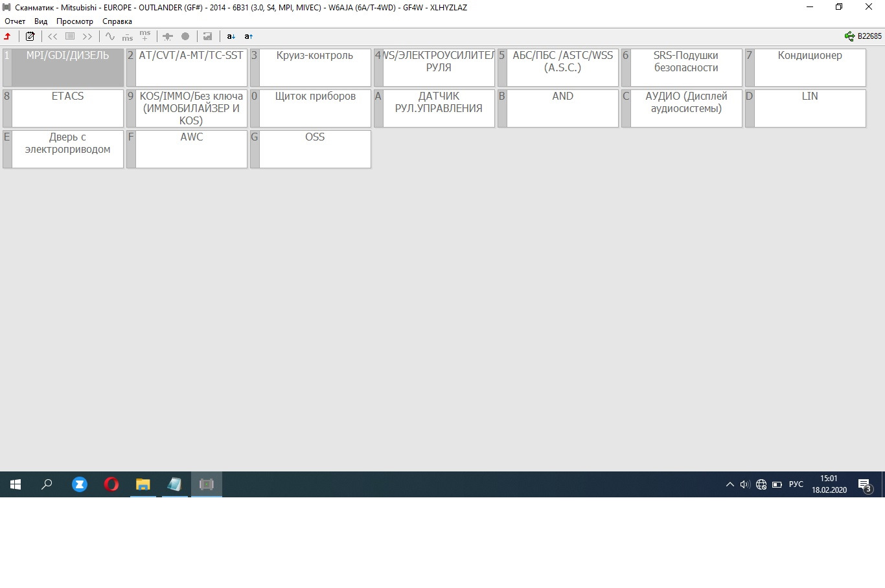Select the Круиз-контроль tile
This screenshot has width=885, height=588.
tap(311, 67)
